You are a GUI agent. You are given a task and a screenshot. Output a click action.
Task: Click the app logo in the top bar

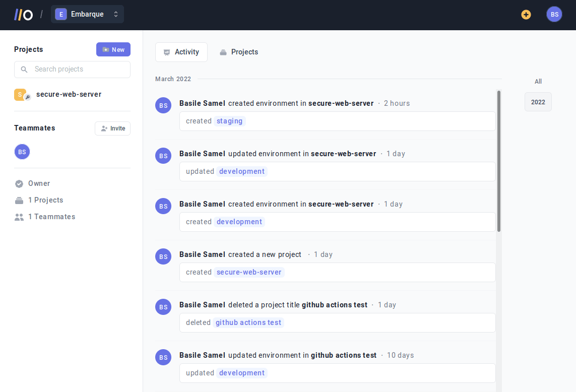tap(24, 15)
